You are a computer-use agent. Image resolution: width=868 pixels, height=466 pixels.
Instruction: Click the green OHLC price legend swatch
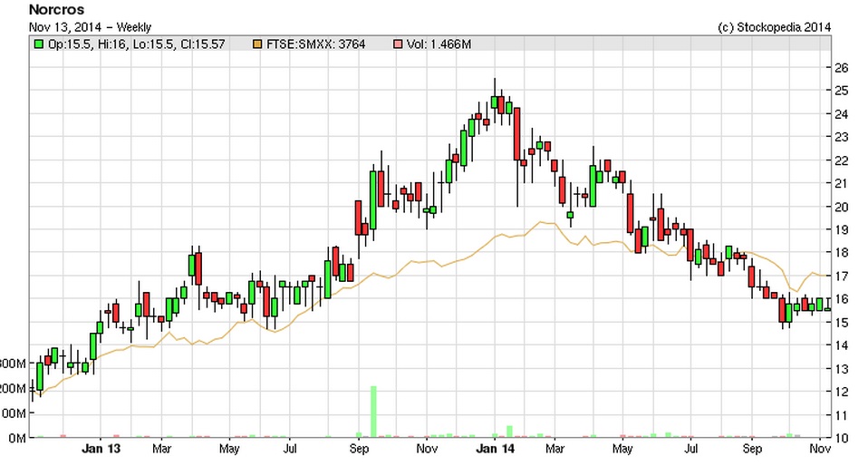(38, 44)
